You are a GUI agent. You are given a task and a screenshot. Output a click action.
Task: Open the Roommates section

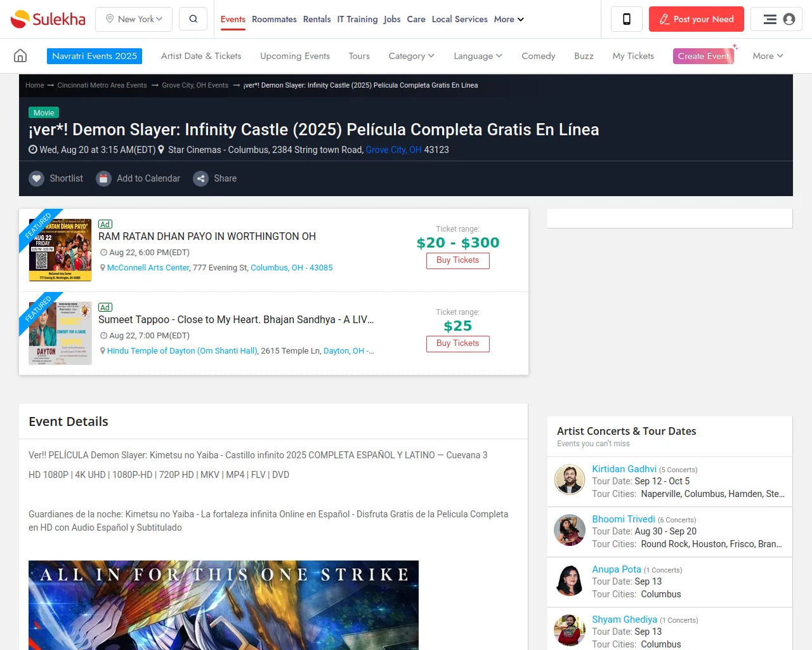click(274, 19)
